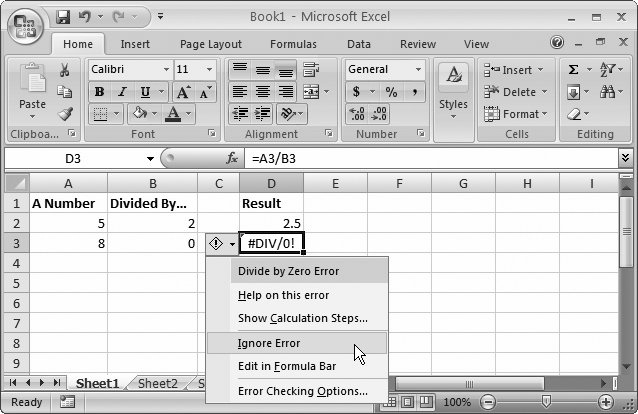Switch to Formulas tab
638x414 pixels.
click(x=293, y=44)
